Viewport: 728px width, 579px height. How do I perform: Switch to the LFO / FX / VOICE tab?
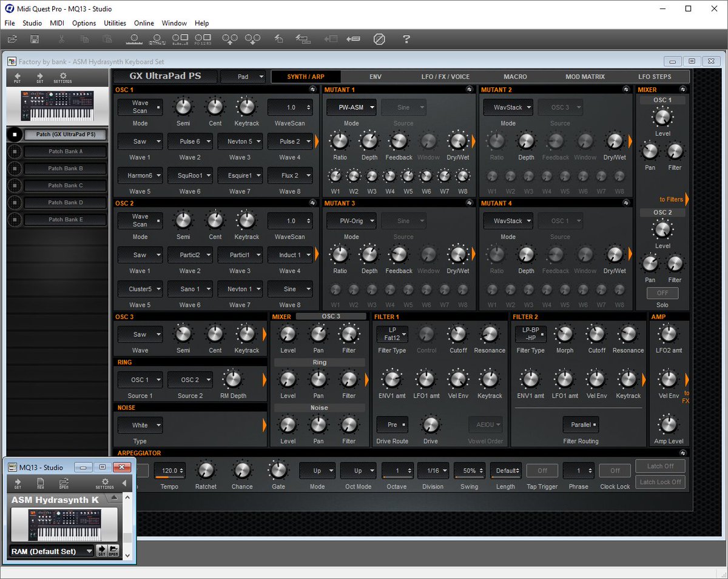[x=445, y=77]
